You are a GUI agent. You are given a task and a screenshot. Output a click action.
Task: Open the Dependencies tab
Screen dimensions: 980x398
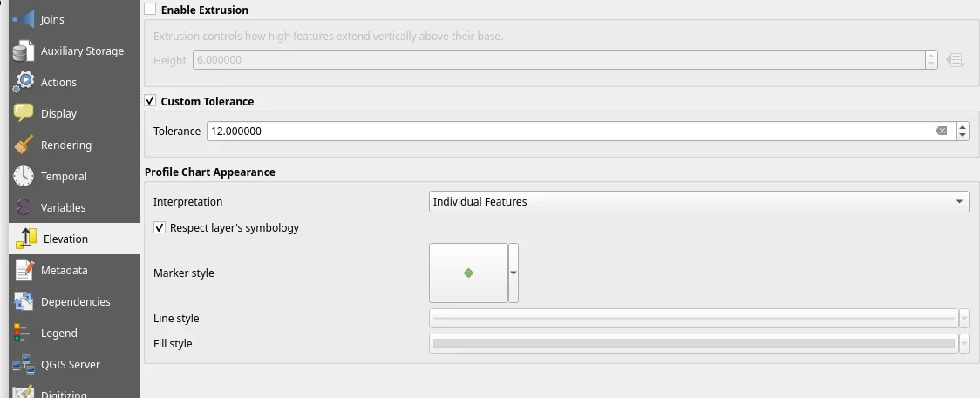tap(75, 302)
